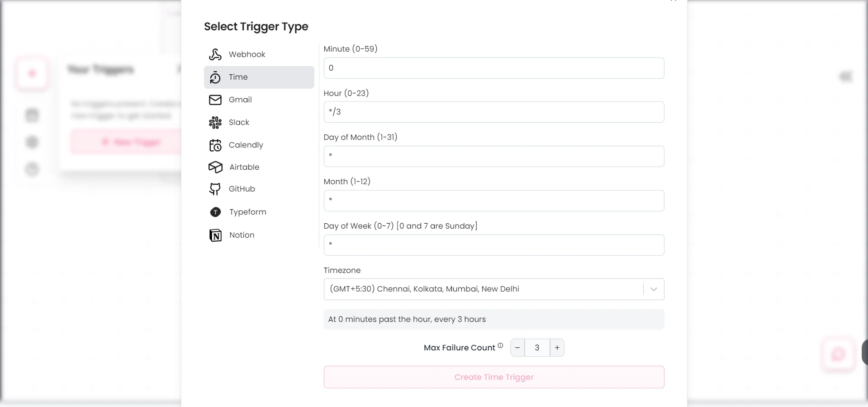This screenshot has width=868, height=407.
Task: Focus the Day of Month input field
Action: [x=494, y=156]
